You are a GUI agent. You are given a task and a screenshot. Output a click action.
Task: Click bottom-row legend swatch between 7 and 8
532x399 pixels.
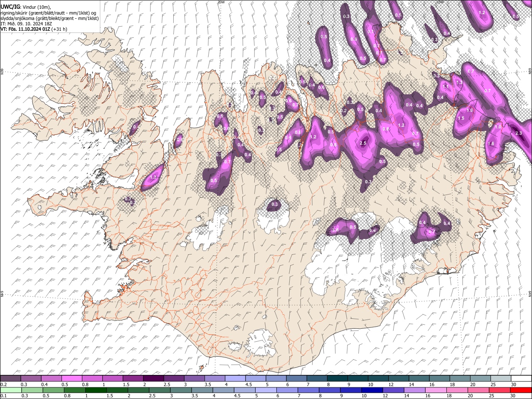coord(317,390)
